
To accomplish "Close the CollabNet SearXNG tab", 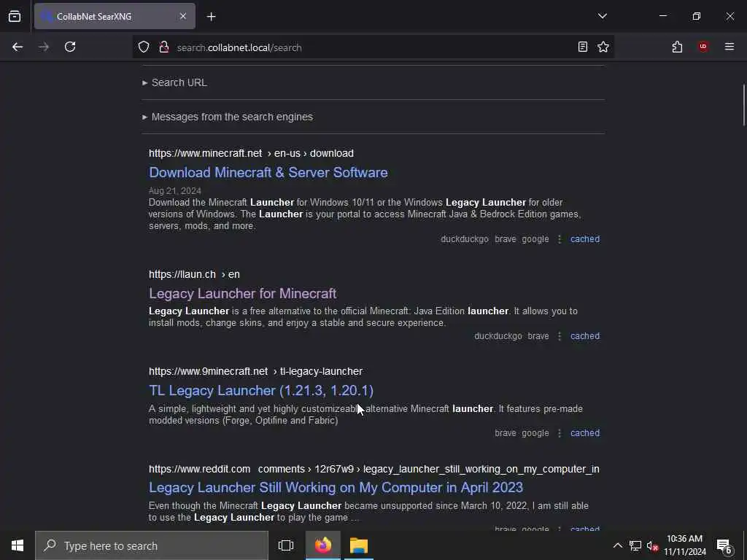I will [183, 16].
